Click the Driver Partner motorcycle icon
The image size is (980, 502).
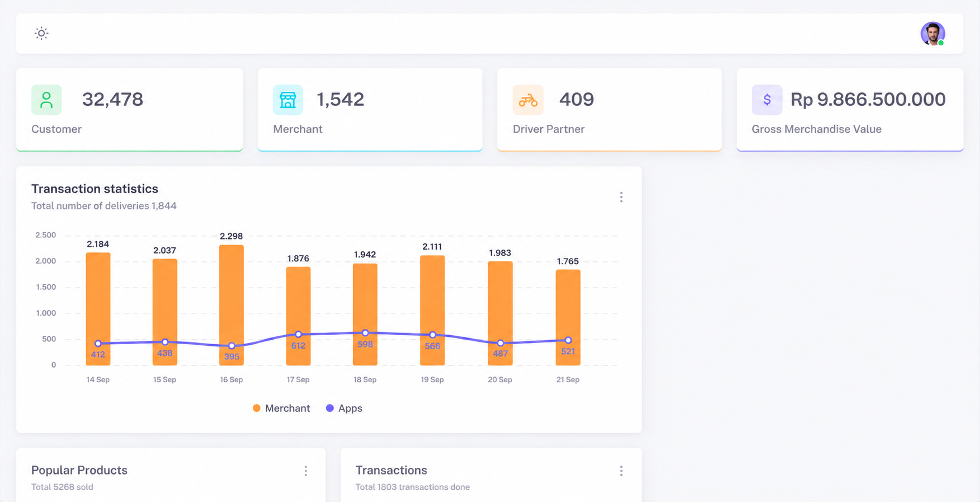pyautogui.click(x=528, y=100)
